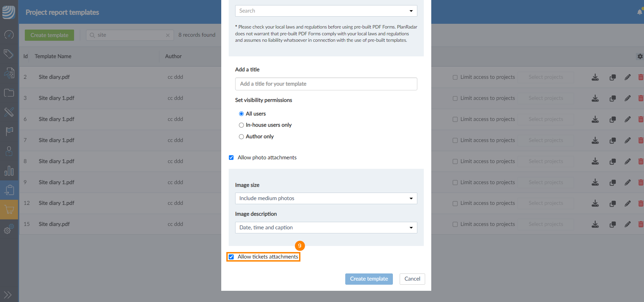The width and height of the screenshot is (644, 302).
Task: Open the dashboard gauge icon in sidebar
Action: pos(9,35)
